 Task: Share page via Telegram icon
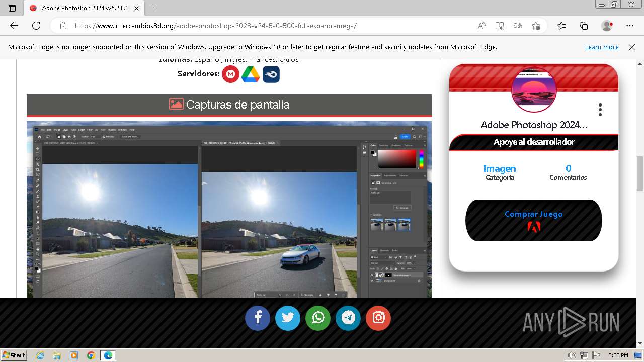pyautogui.click(x=348, y=318)
